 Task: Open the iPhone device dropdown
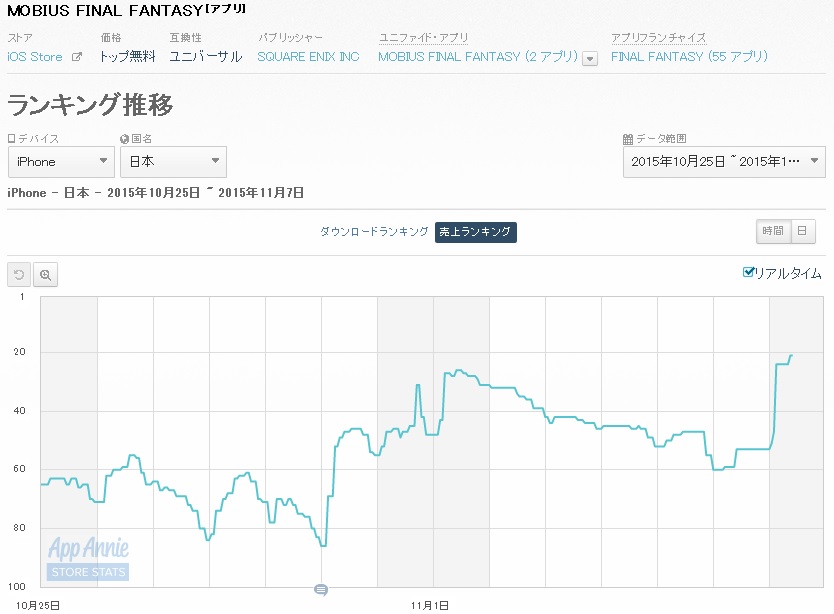click(61, 162)
